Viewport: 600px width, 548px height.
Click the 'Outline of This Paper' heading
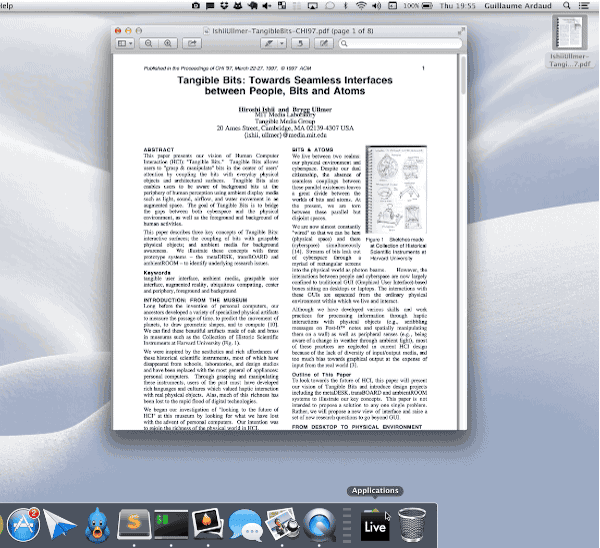tap(321, 375)
